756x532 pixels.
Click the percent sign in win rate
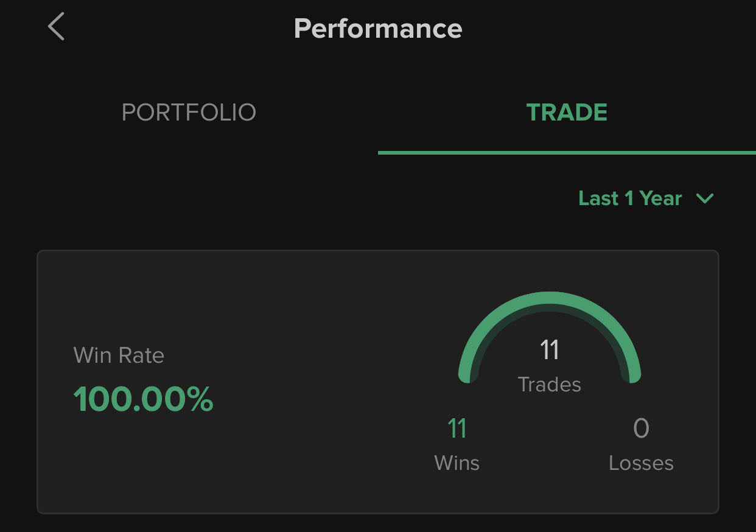(x=200, y=399)
